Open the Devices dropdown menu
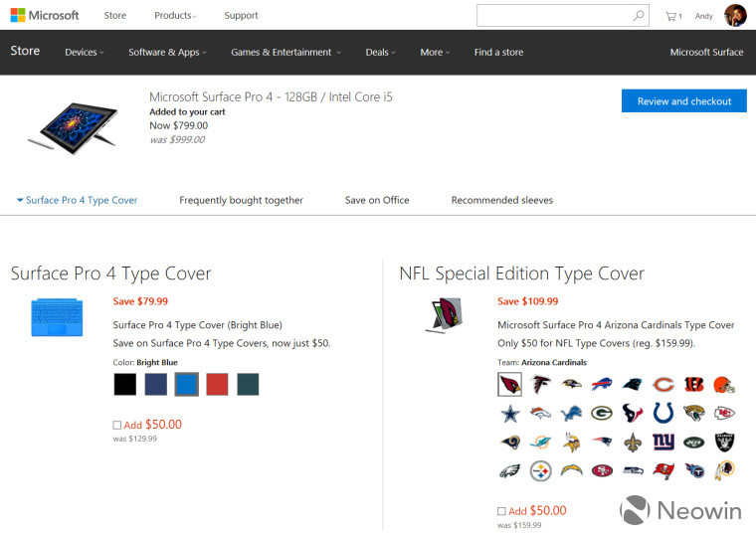756x540 pixels. [85, 52]
